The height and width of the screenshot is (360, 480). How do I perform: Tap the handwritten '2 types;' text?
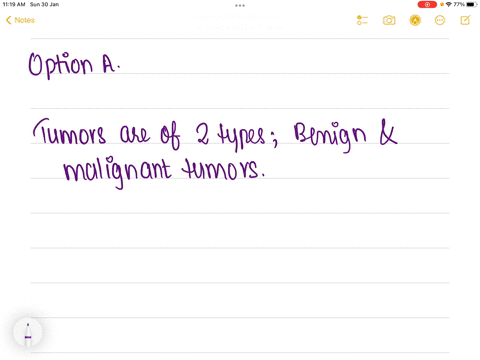[x=237, y=136]
